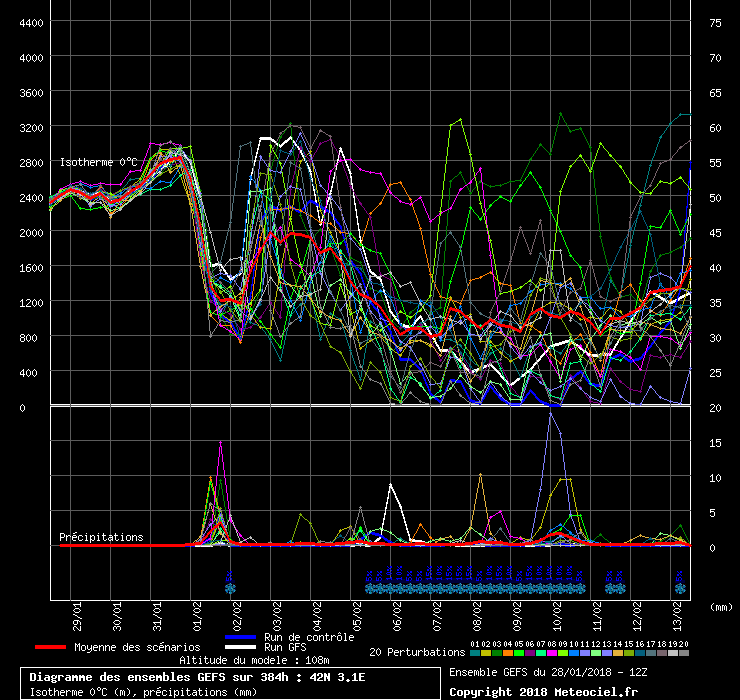Viewport: 740px width, 700px height.
Task: Click perturbation 10 blue legend swatch
Action: tap(573, 653)
